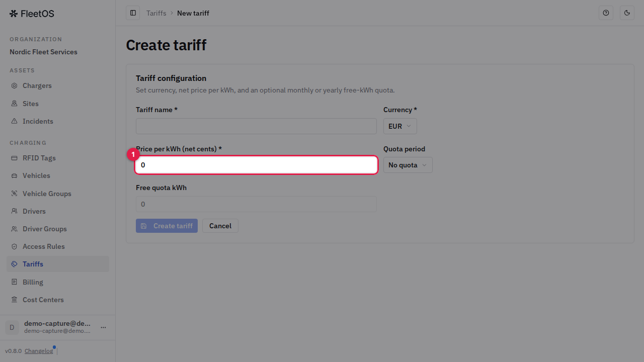Toggle the sidebar panel icon
Screen dimensions: 644x362
[133, 13]
